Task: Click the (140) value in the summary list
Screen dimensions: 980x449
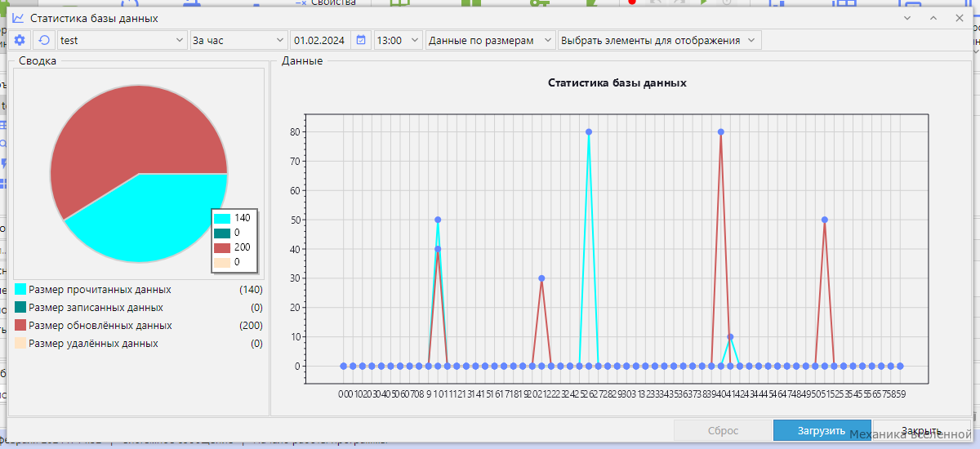Action: (251, 290)
